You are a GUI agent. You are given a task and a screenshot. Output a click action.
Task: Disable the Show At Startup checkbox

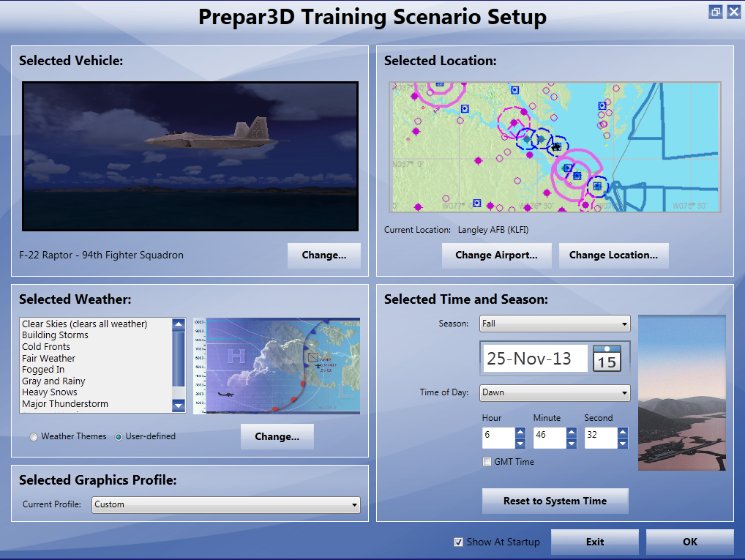pos(459,542)
